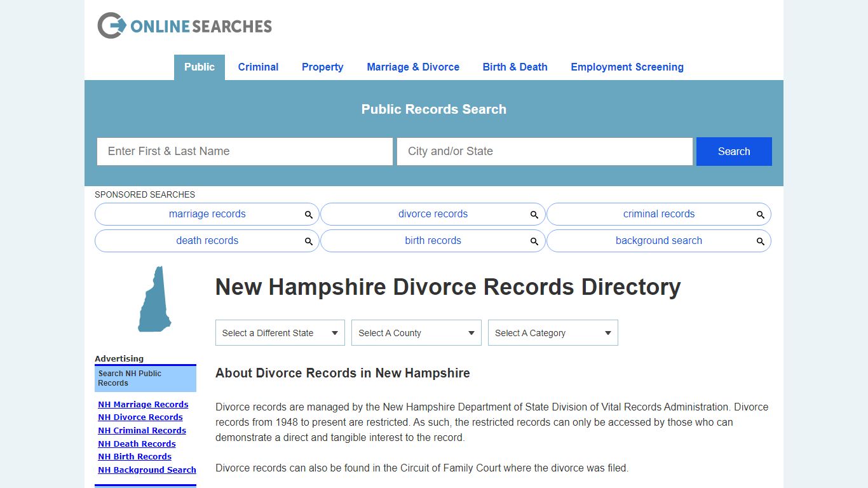
Task: Open the NH Marriage Records sidebar link
Action: click(x=143, y=405)
